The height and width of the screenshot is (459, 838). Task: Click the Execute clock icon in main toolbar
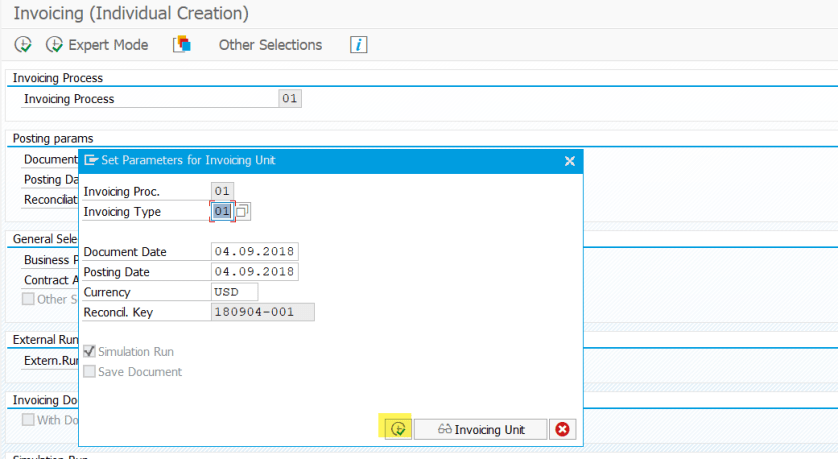point(23,45)
